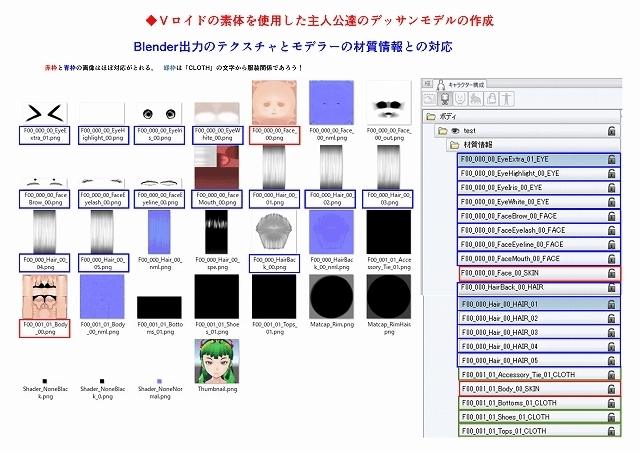Click the folder icon of ボディ row
The height and width of the screenshot is (453, 640).
[x=431, y=117]
